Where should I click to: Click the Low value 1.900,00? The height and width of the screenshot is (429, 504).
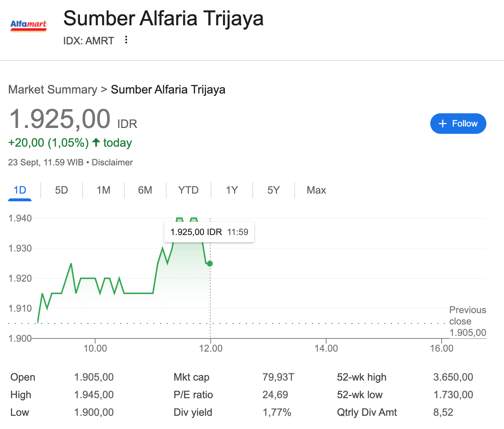[x=94, y=412]
